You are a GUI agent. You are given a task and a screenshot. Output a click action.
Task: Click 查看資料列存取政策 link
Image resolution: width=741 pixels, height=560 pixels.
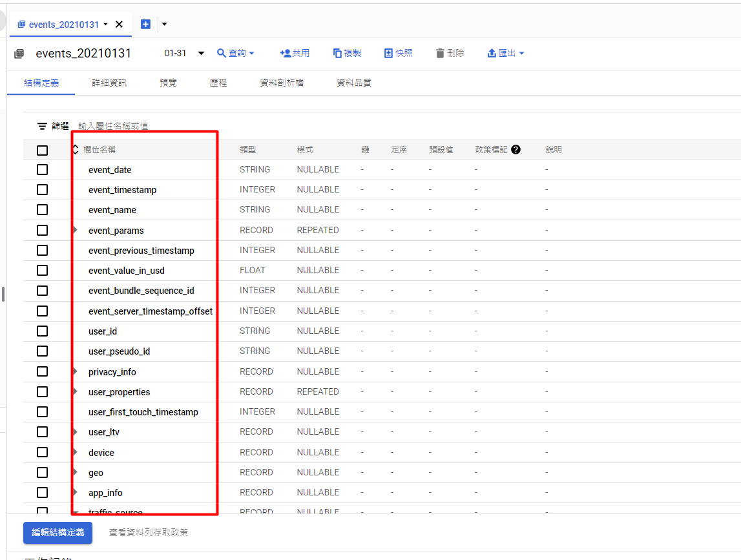(x=149, y=533)
